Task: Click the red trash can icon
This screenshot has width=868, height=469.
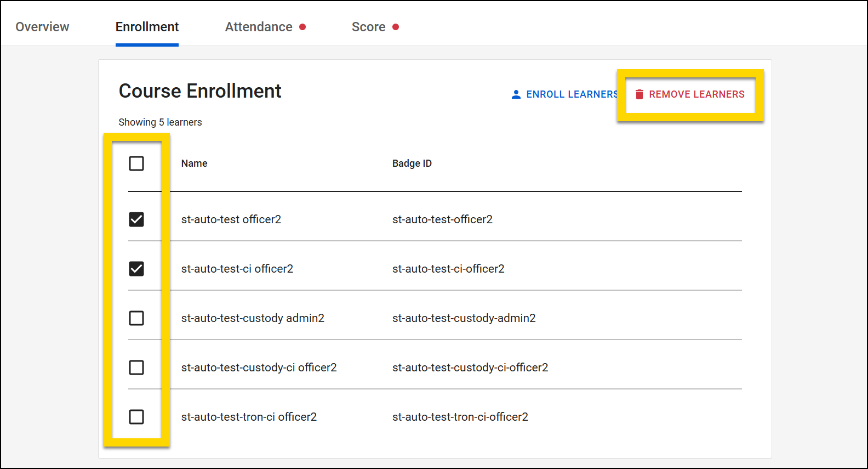Action: [x=639, y=94]
